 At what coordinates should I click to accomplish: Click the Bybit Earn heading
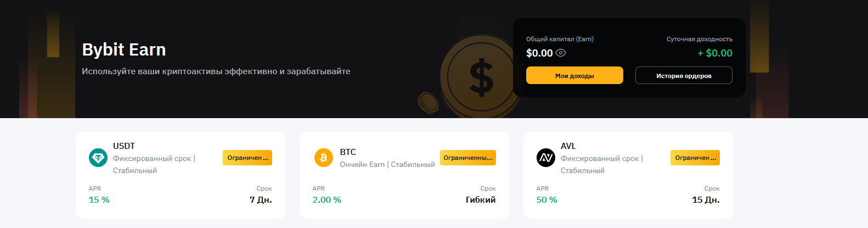(x=124, y=50)
